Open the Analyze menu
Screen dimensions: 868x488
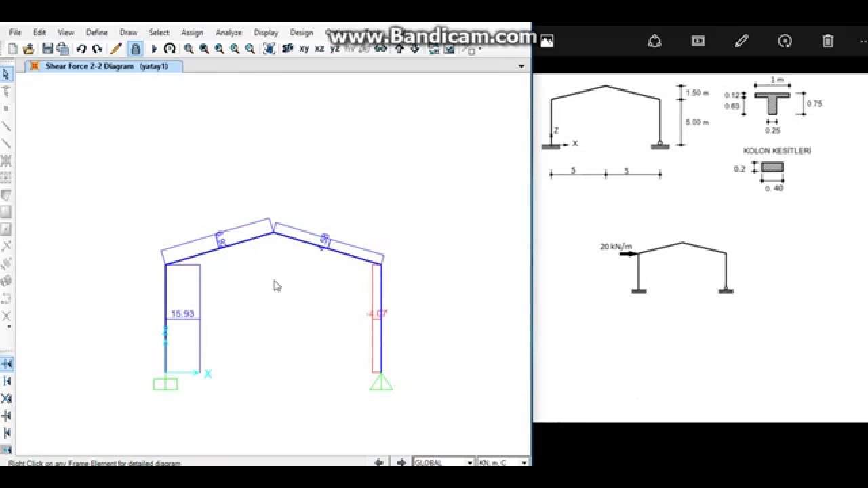point(229,33)
